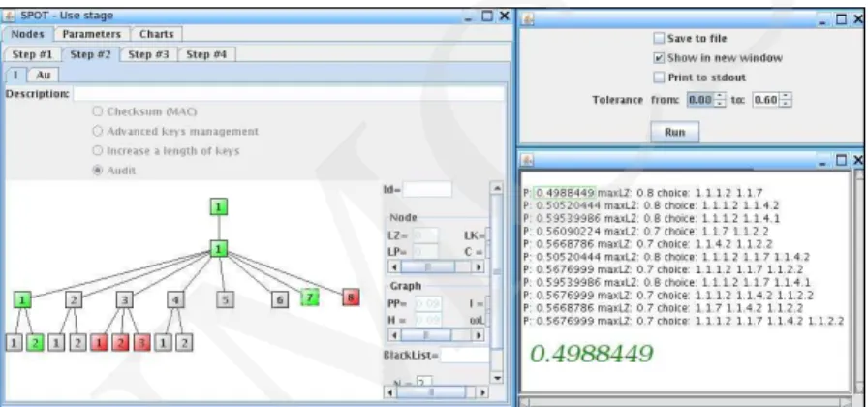The height and width of the screenshot is (407, 868).
Task: Open the Au sub-tab
Action: 44,75
